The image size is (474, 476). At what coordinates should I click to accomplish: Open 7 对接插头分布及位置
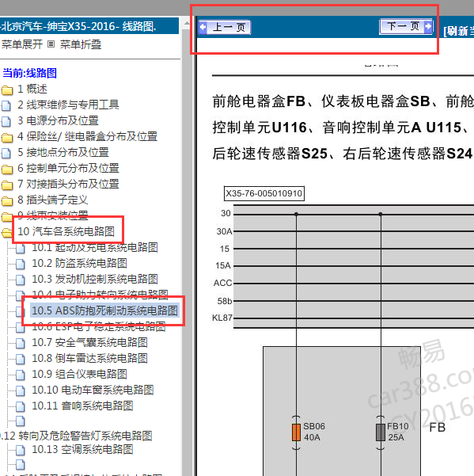pos(68,184)
